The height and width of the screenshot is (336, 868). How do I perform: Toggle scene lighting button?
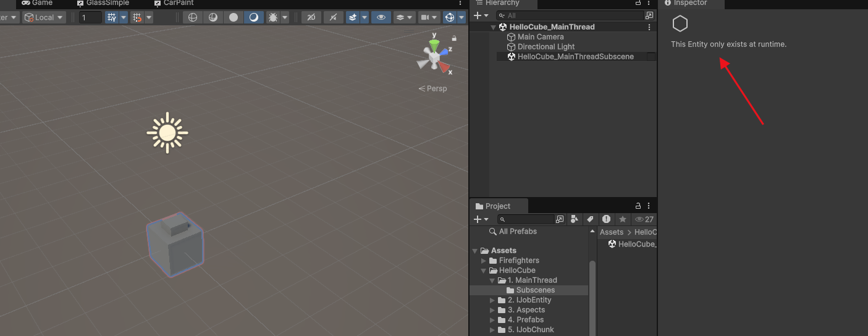(332, 17)
